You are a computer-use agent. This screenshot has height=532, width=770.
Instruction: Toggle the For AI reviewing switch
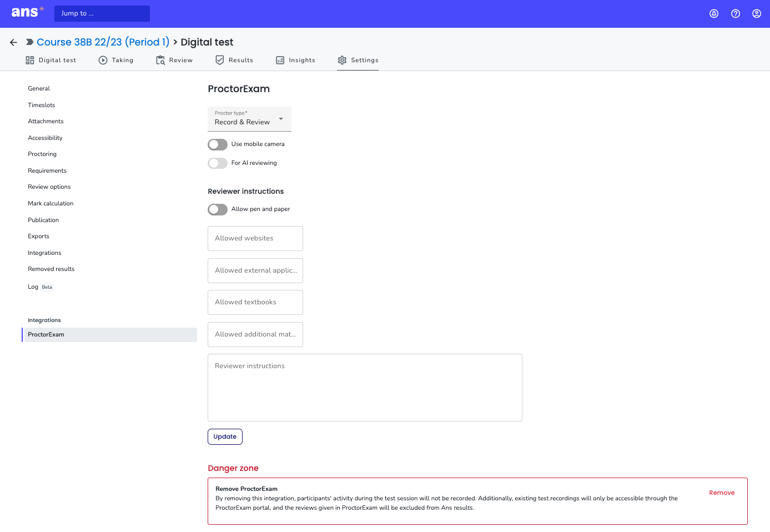(x=218, y=163)
